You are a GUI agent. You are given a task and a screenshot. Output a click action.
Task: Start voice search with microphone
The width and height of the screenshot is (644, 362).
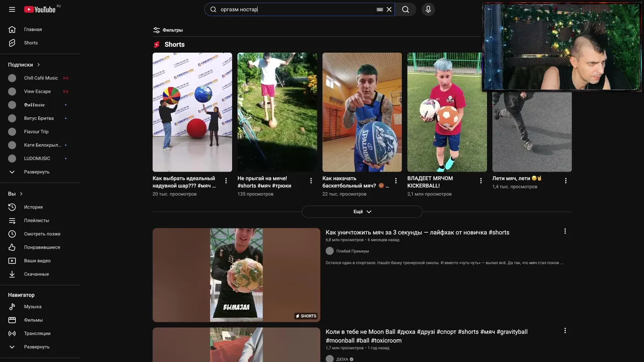[428, 10]
